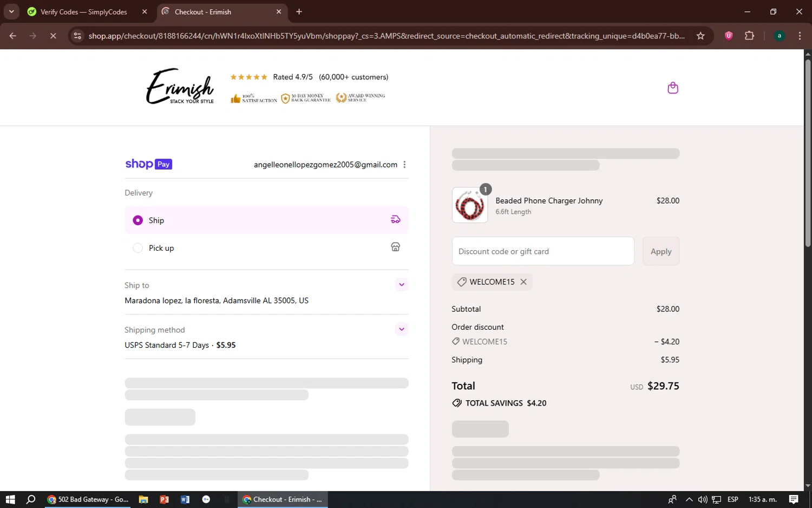The width and height of the screenshot is (812, 508).
Task: Stop loading the page
Action: point(53,36)
